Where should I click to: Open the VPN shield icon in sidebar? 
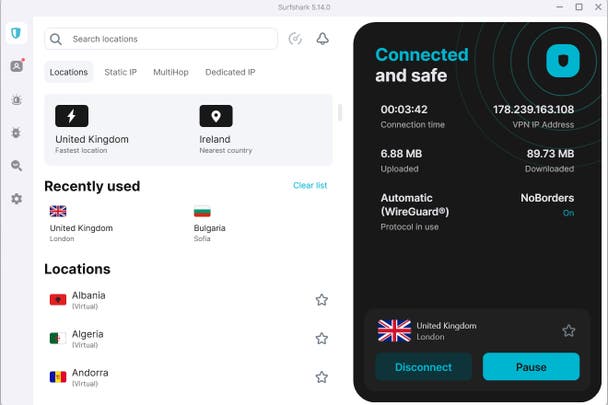[x=16, y=33]
